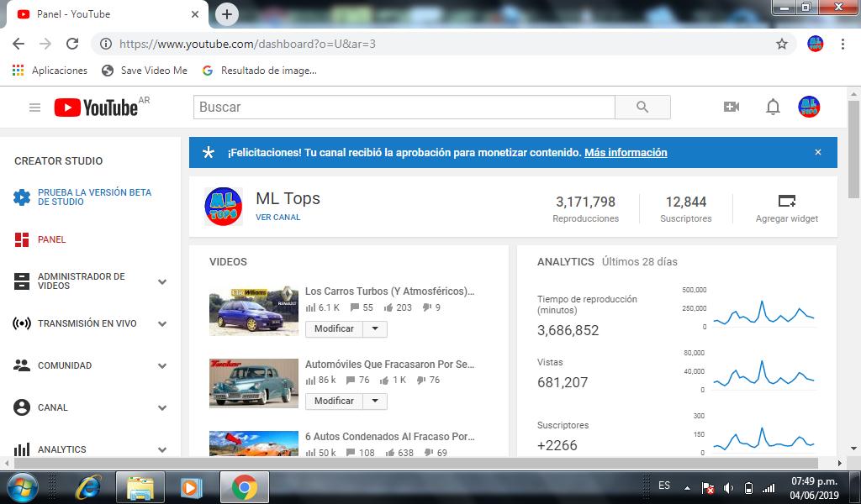Open the Tucker car video thumbnail
The image size is (861, 504).
254,383
